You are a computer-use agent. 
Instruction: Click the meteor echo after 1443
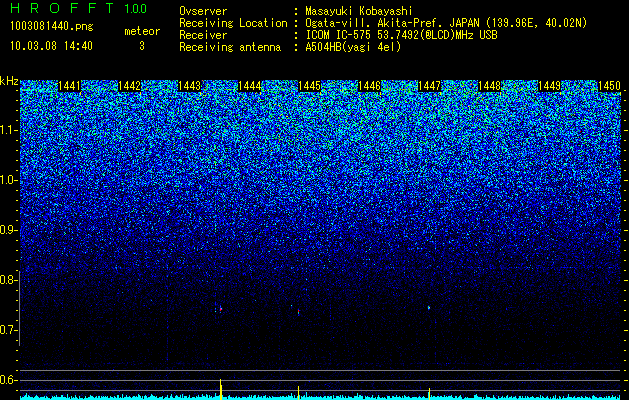click(220, 309)
